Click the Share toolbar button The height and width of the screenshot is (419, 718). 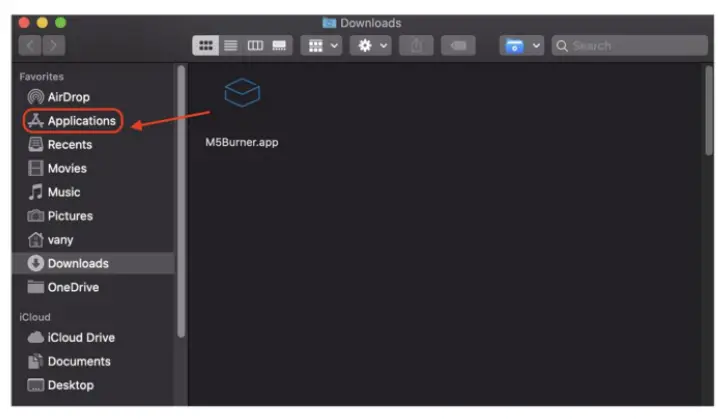point(416,45)
